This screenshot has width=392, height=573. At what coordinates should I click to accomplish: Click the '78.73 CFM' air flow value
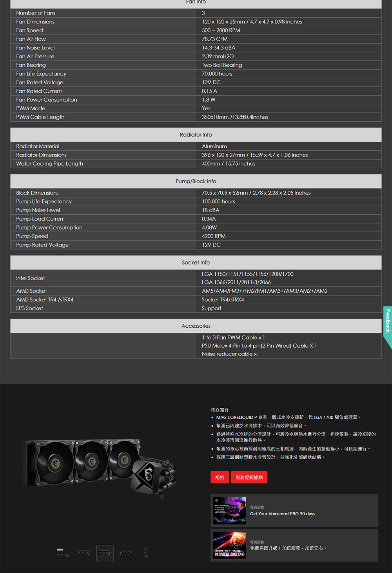point(215,39)
